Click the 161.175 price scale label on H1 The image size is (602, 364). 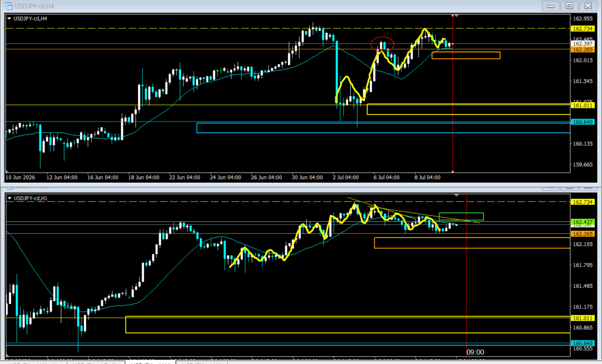pyautogui.click(x=583, y=307)
